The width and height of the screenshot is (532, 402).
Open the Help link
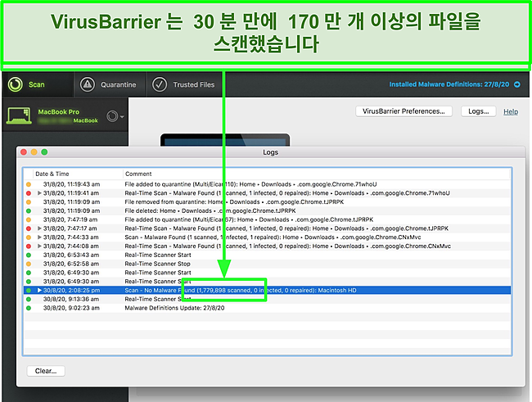(511, 111)
